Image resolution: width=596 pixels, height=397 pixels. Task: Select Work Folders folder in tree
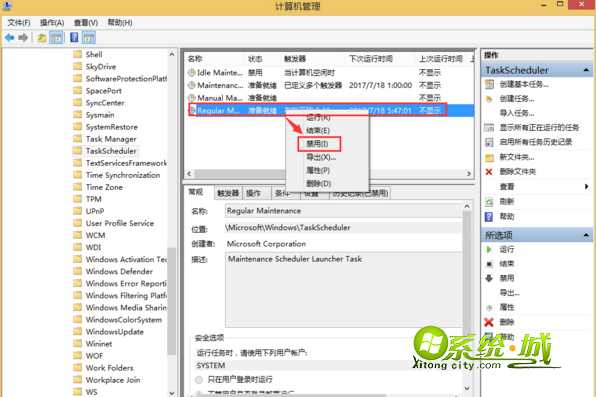pyautogui.click(x=109, y=368)
